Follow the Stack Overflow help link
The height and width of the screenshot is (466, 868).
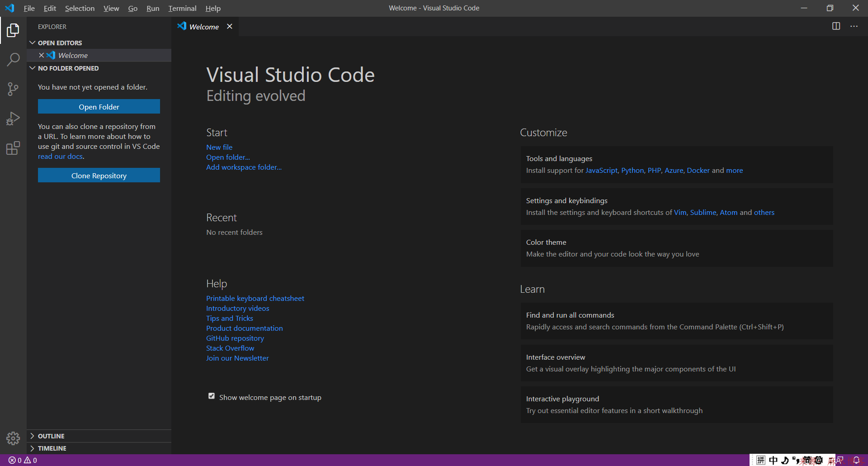(x=230, y=348)
